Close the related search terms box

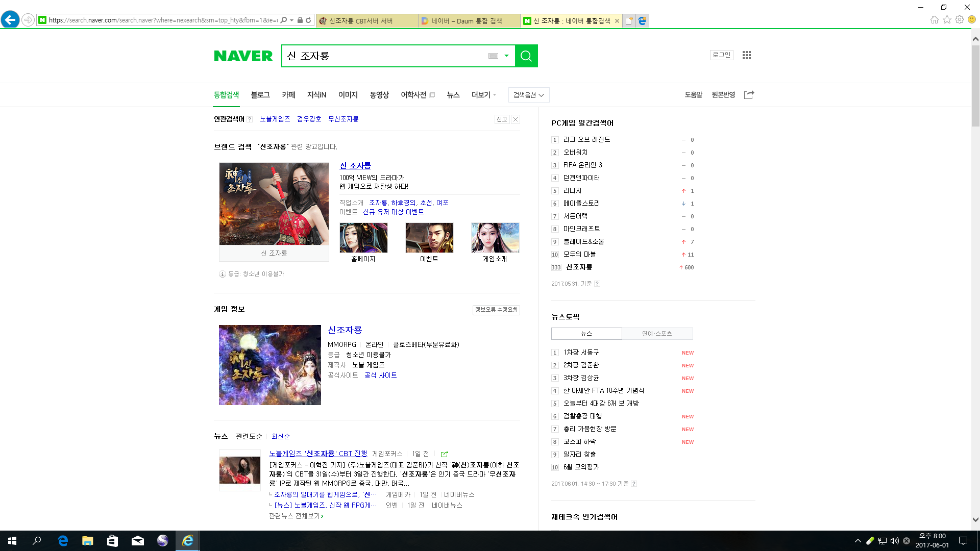516,119
